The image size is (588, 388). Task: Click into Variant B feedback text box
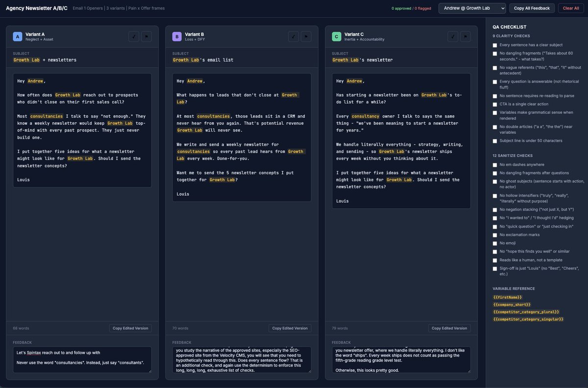point(242,360)
